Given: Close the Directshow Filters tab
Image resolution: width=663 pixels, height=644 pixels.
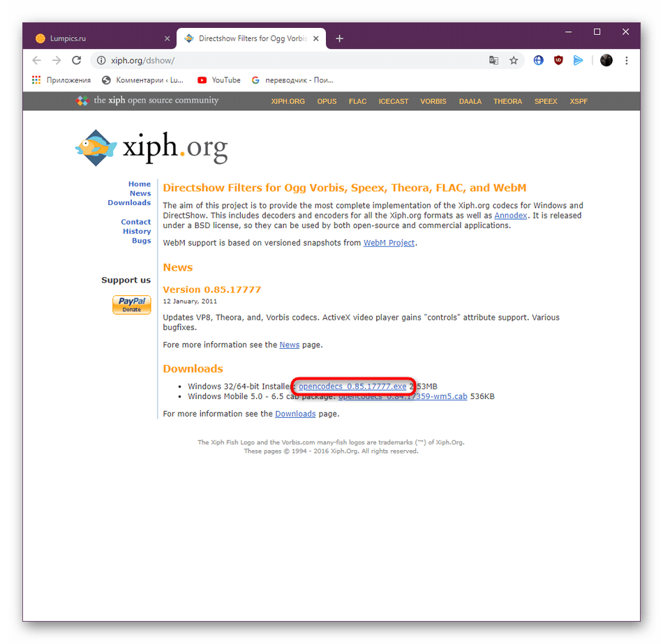Looking at the screenshot, I should pos(316,38).
